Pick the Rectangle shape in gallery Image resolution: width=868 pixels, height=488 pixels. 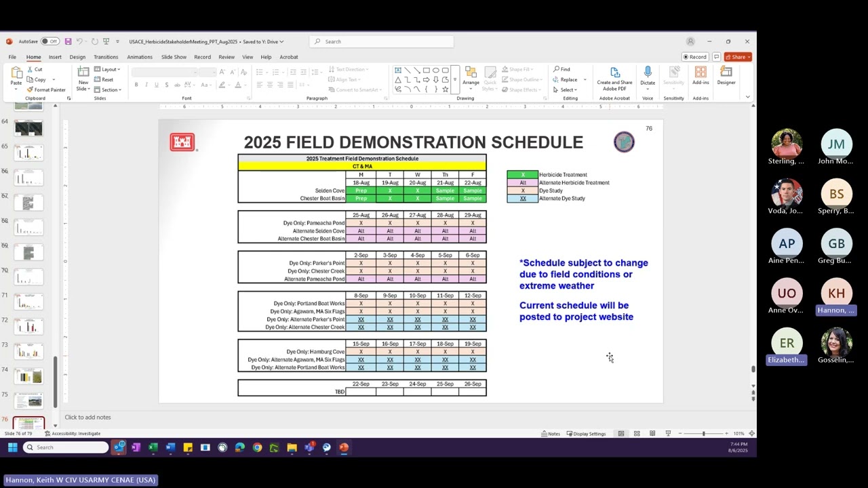[x=426, y=70]
